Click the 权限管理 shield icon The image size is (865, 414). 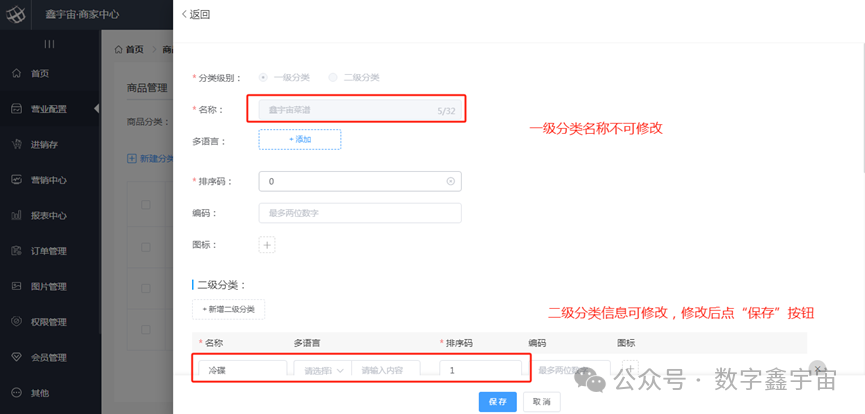(17, 322)
